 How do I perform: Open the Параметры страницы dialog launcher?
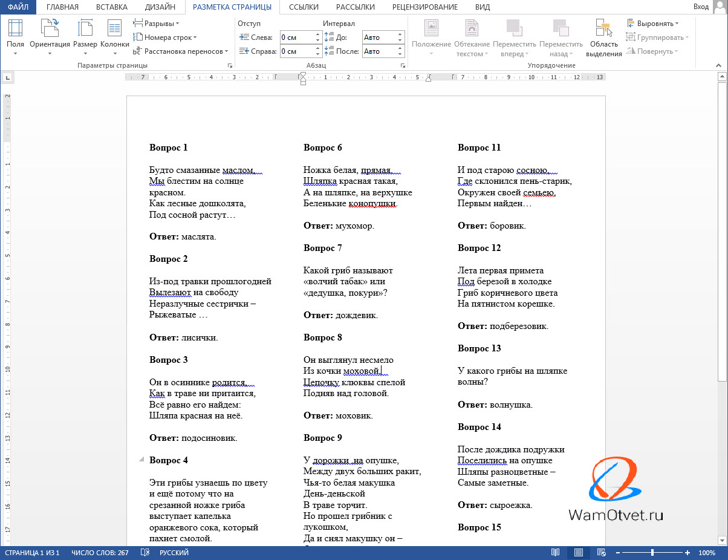point(229,65)
